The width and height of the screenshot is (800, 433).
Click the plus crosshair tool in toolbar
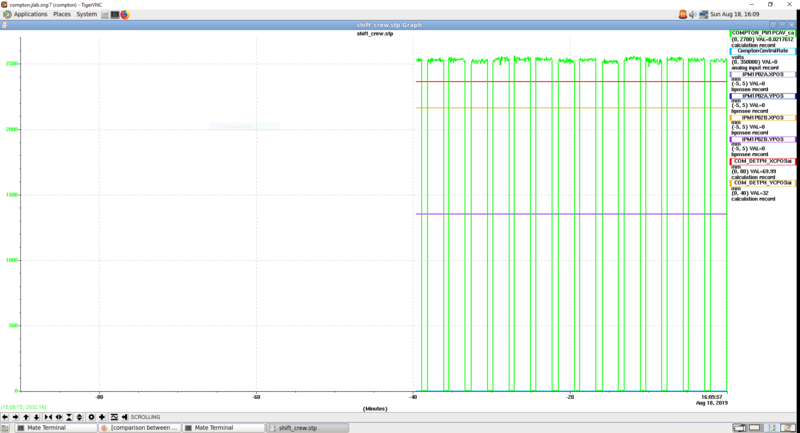click(102, 417)
